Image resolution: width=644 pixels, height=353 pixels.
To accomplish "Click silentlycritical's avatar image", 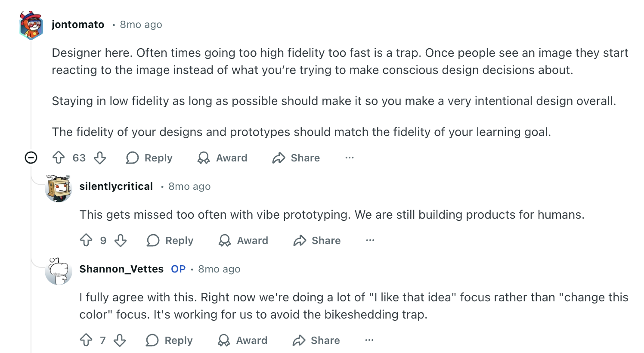I will (x=59, y=188).
